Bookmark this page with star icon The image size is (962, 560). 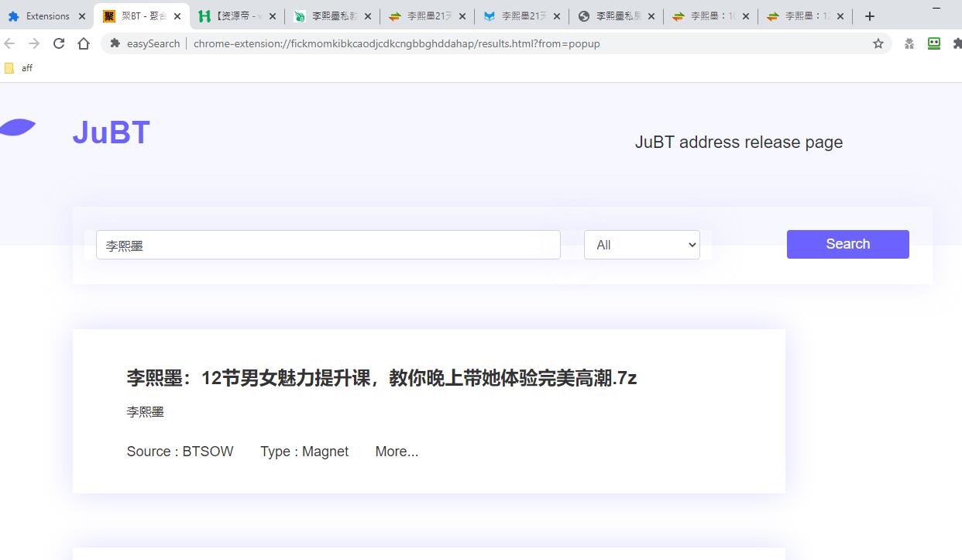pos(878,43)
